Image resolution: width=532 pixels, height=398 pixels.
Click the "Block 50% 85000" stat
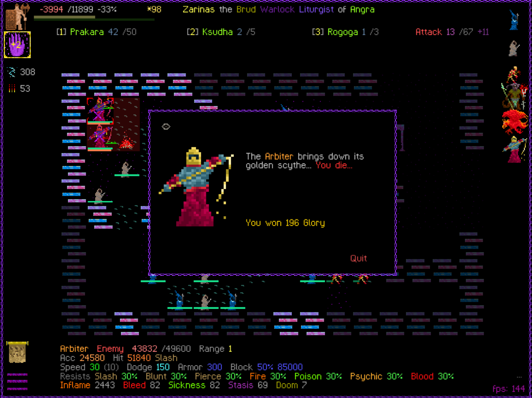click(x=267, y=367)
